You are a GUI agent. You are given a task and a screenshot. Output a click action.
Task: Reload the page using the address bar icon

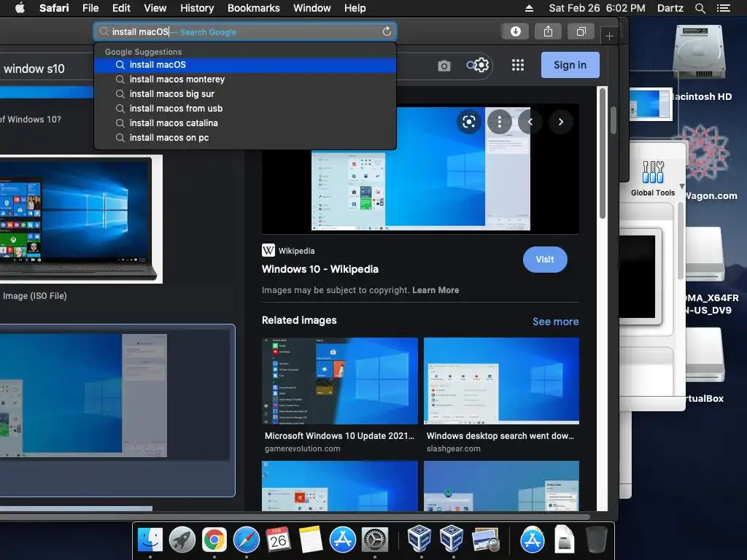click(x=387, y=31)
